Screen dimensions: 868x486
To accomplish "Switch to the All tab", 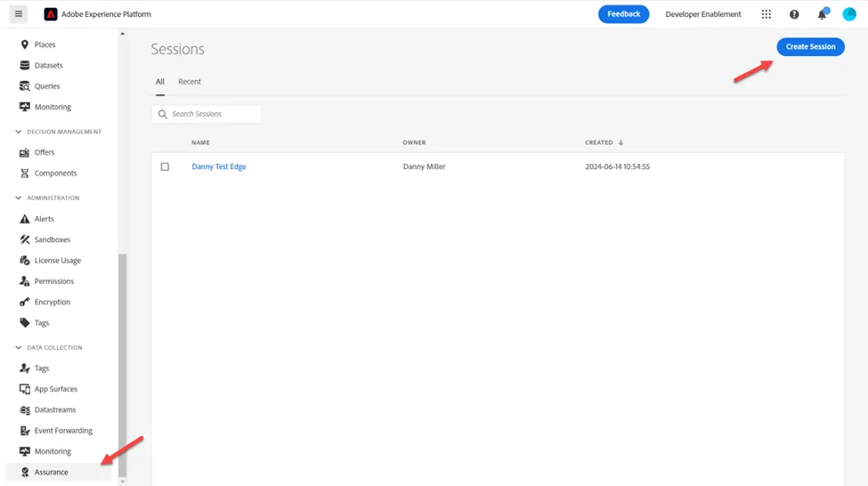I will tap(160, 81).
